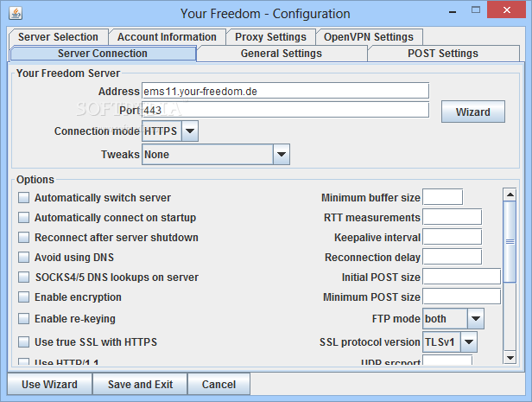Click the Minimum buffer size field
Viewport: 532px width, 402px height.
pos(443,197)
